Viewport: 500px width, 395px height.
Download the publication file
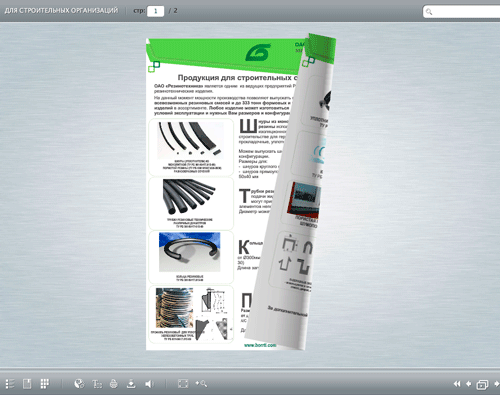click(131, 384)
